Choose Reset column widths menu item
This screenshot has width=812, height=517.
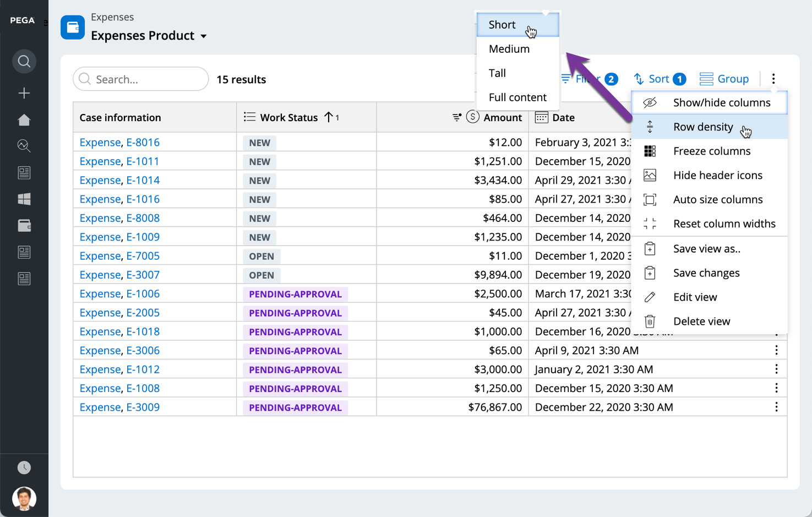click(710, 224)
